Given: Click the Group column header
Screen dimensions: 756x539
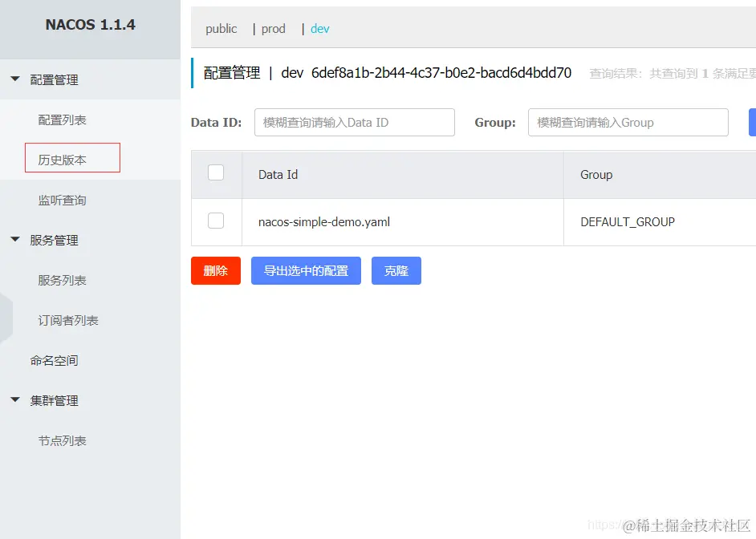Looking at the screenshot, I should (596, 175).
